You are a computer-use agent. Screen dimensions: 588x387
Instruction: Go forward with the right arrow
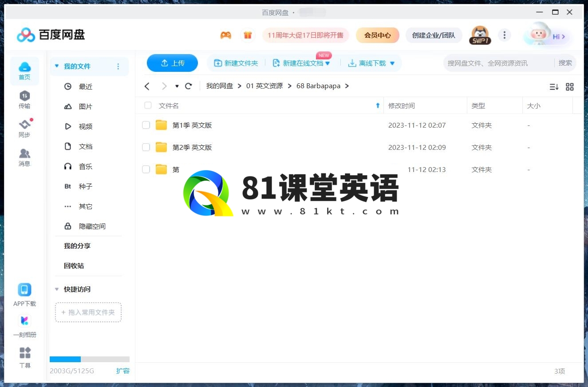tap(164, 86)
